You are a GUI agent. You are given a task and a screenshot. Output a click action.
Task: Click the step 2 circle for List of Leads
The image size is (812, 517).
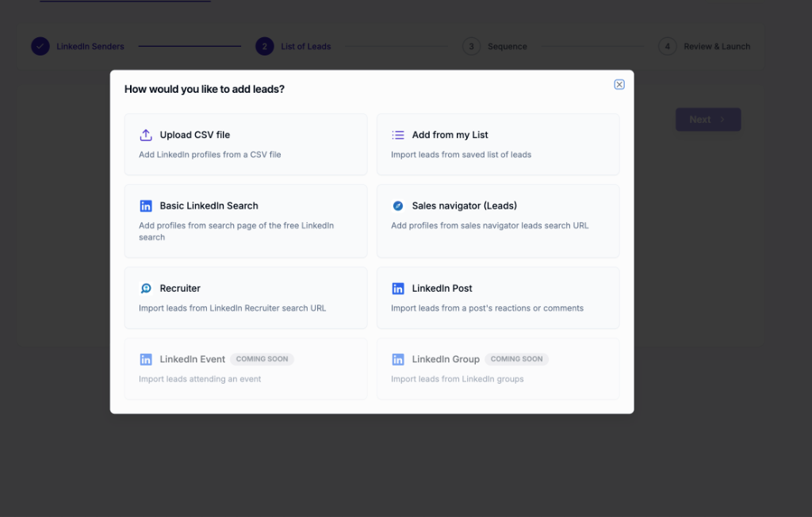tap(265, 46)
